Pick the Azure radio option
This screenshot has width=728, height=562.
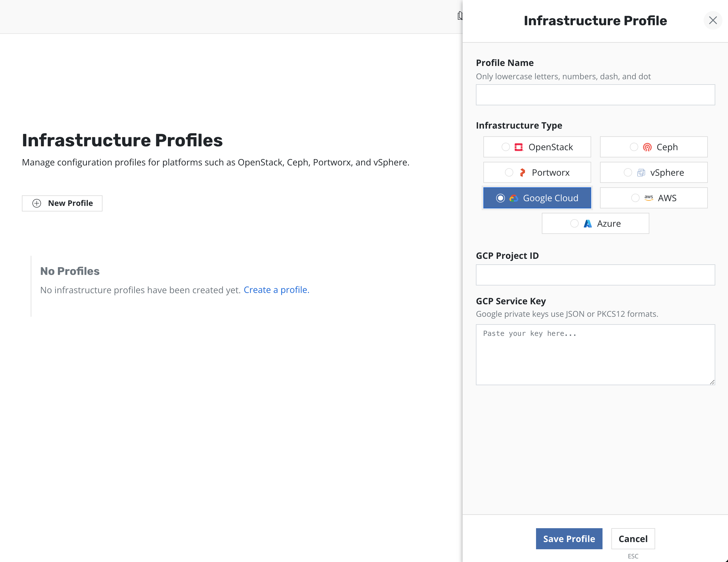pyautogui.click(x=574, y=223)
